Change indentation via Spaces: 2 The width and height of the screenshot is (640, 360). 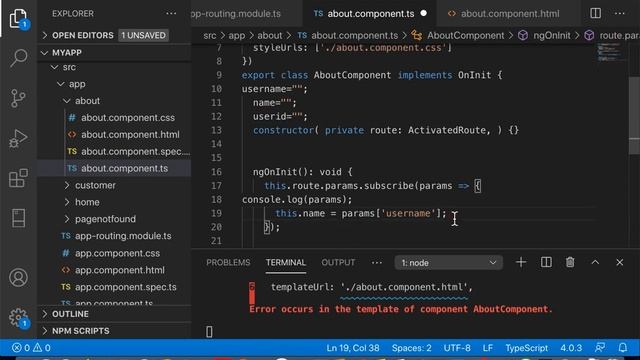point(411,348)
